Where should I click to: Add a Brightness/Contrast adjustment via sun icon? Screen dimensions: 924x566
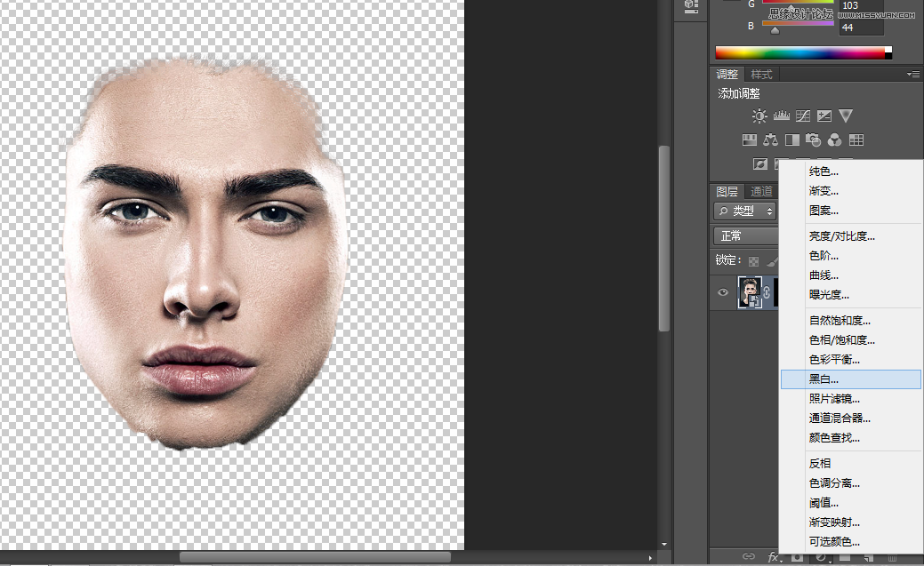[x=759, y=116]
